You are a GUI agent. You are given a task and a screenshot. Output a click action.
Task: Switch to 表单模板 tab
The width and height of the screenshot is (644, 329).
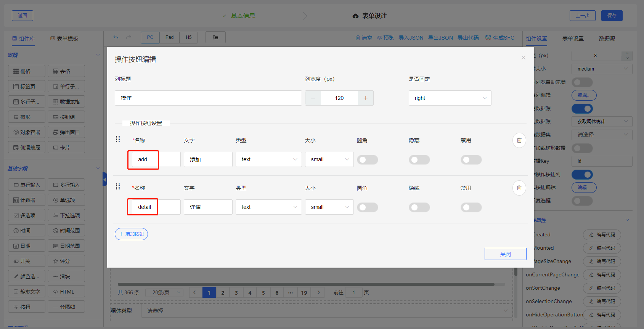[x=64, y=39]
